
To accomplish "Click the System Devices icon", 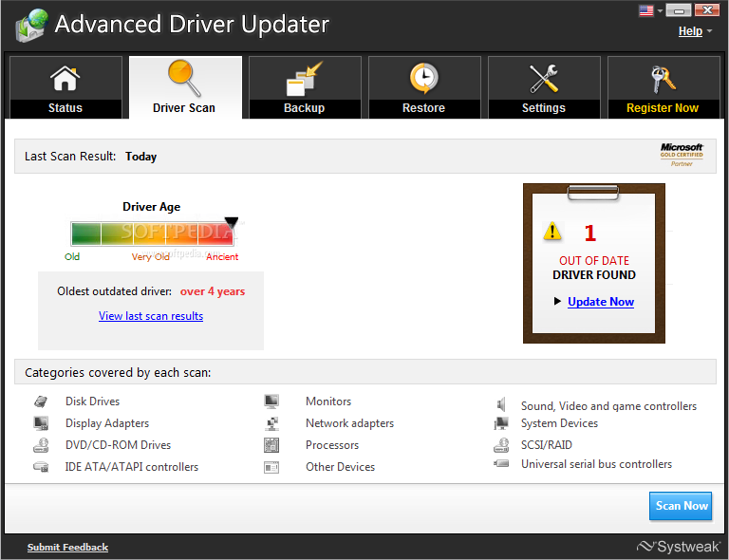I will coord(501,423).
